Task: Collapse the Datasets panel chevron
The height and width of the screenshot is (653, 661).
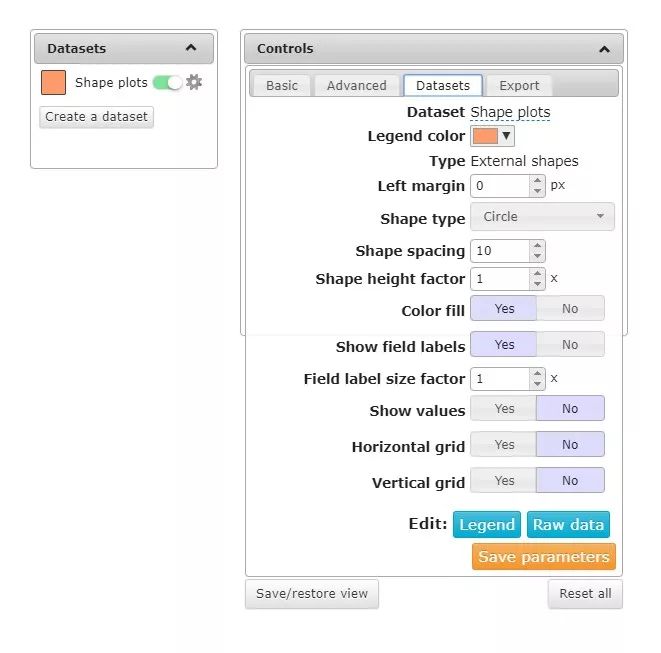Action: tap(191, 48)
